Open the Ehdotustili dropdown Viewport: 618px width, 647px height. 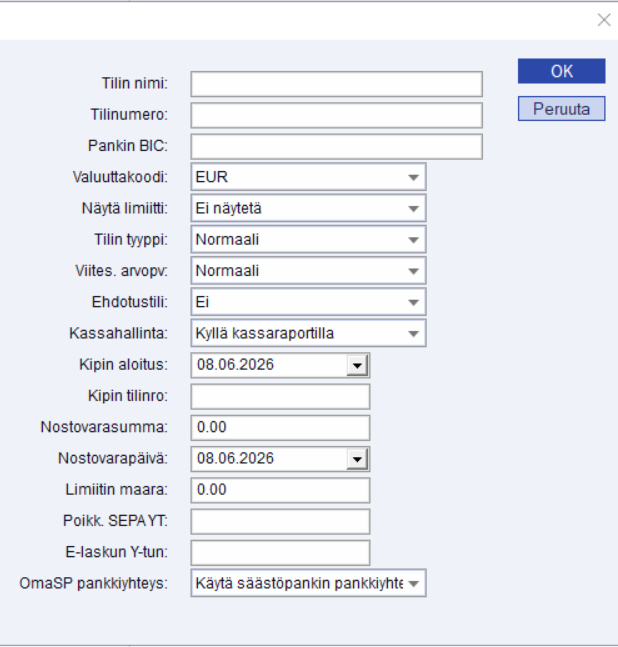308,302
